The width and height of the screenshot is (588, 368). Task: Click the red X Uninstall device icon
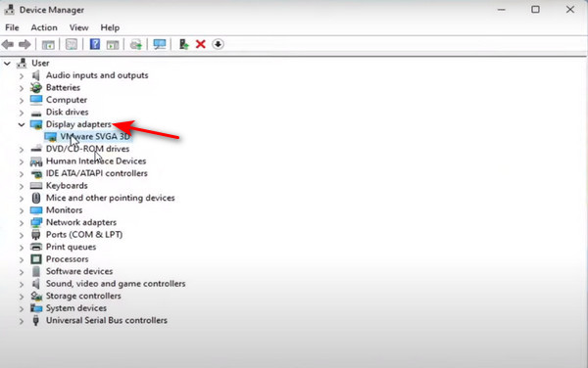pos(201,45)
